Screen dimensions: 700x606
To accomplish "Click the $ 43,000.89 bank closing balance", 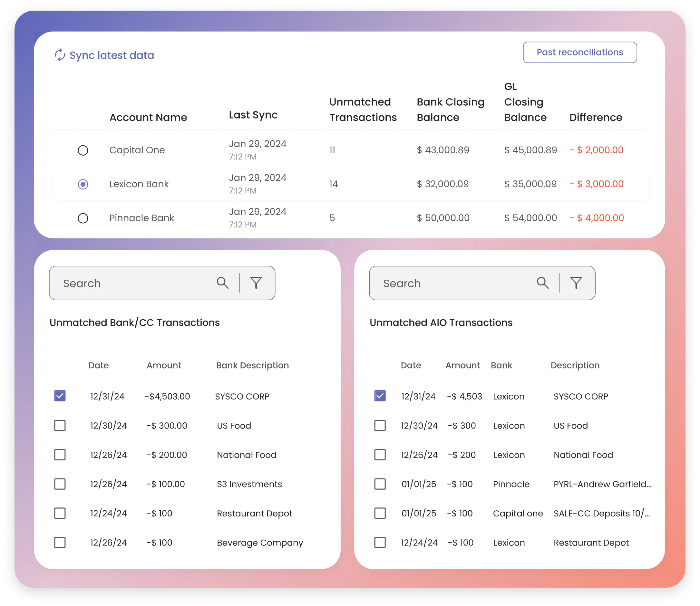I will pos(443,150).
